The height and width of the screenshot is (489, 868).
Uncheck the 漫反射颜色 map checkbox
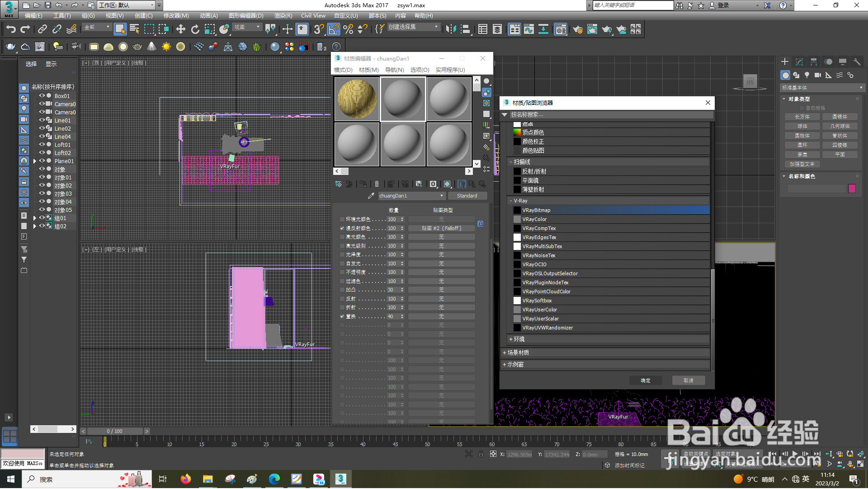pos(342,228)
